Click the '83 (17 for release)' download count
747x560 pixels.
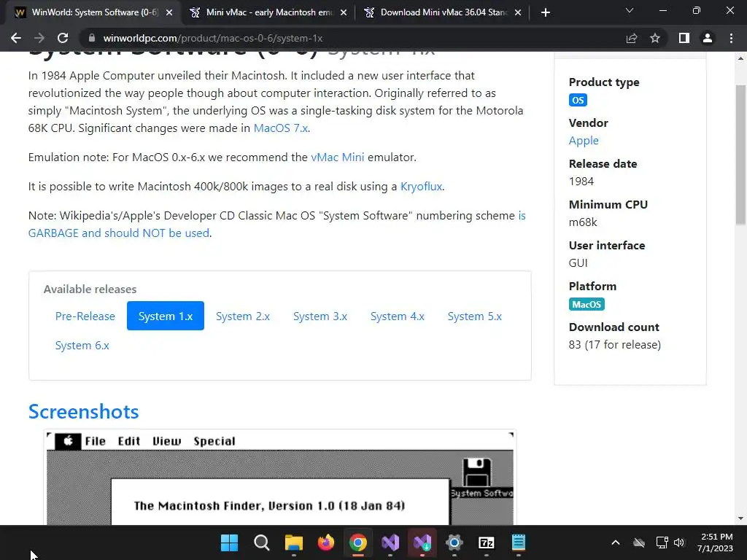click(614, 345)
